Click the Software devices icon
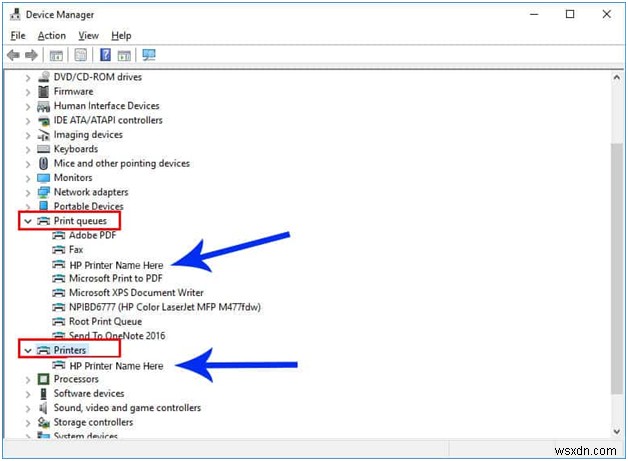628x461 pixels. click(x=43, y=393)
